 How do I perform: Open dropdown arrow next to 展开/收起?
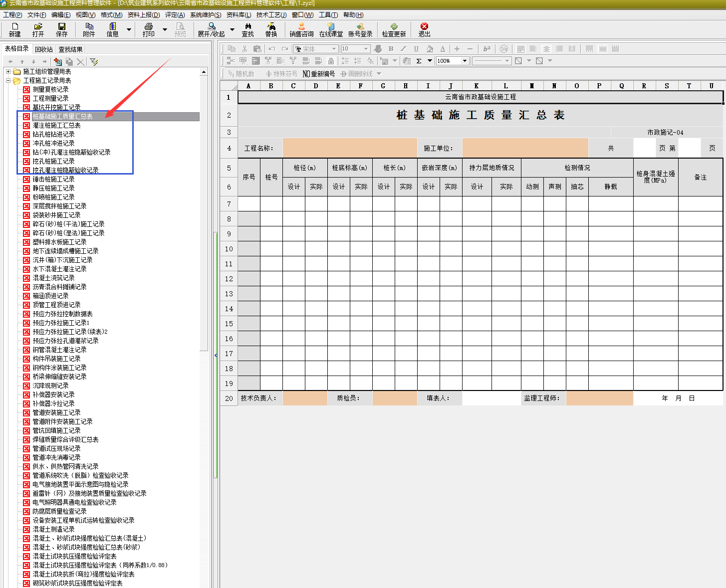pyautogui.click(x=232, y=30)
